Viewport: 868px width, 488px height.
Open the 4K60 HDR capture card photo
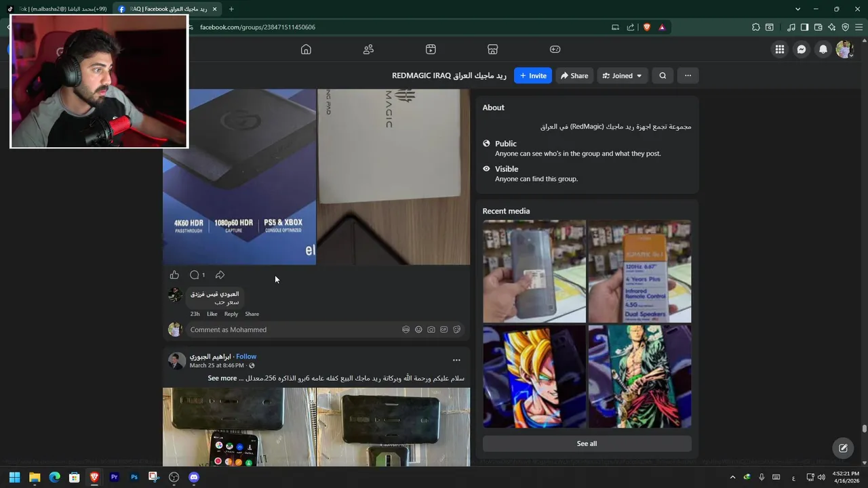point(239,177)
